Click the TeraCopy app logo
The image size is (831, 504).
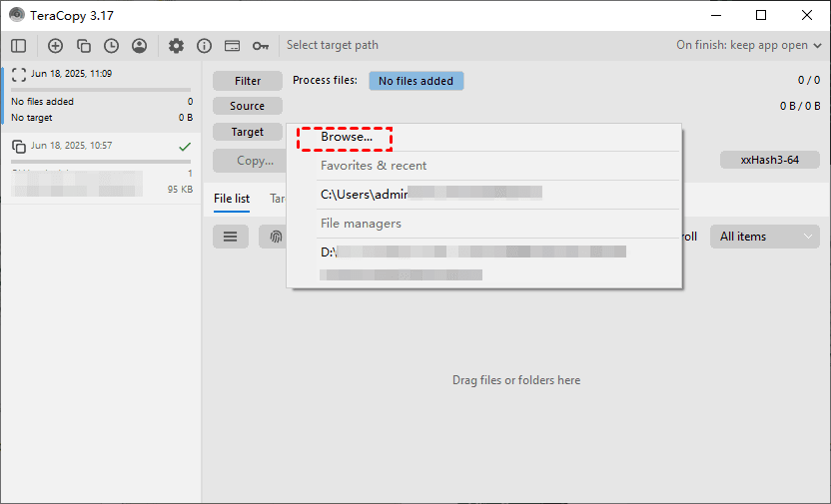click(x=17, y=15)
